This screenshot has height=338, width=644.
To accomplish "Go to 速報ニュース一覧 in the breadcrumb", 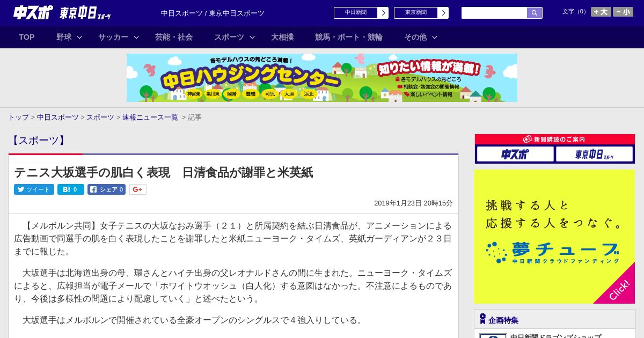I will [150, 117].
